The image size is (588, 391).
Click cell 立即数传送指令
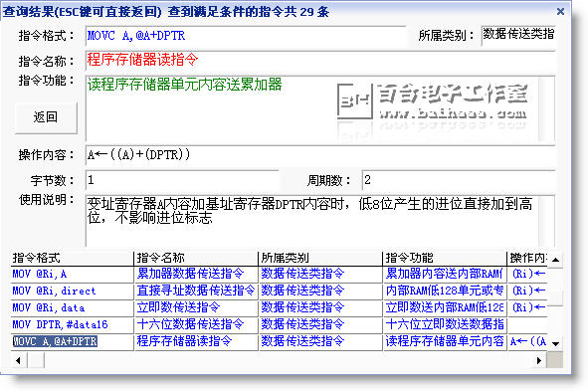point(196,307)
